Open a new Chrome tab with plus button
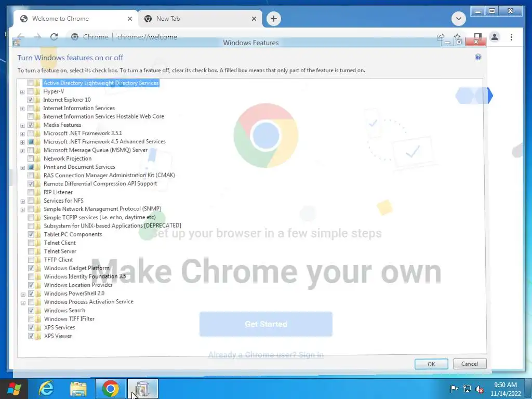 coord(273,19)
